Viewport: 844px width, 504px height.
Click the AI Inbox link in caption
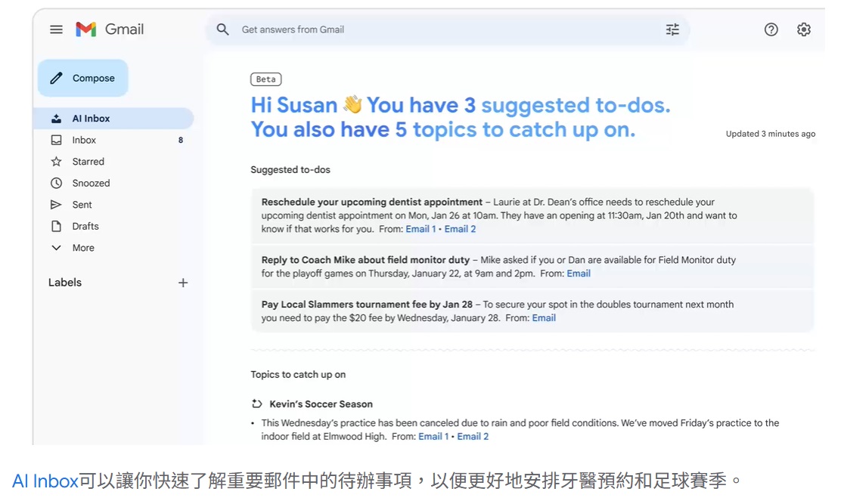[x=45, y=481]
